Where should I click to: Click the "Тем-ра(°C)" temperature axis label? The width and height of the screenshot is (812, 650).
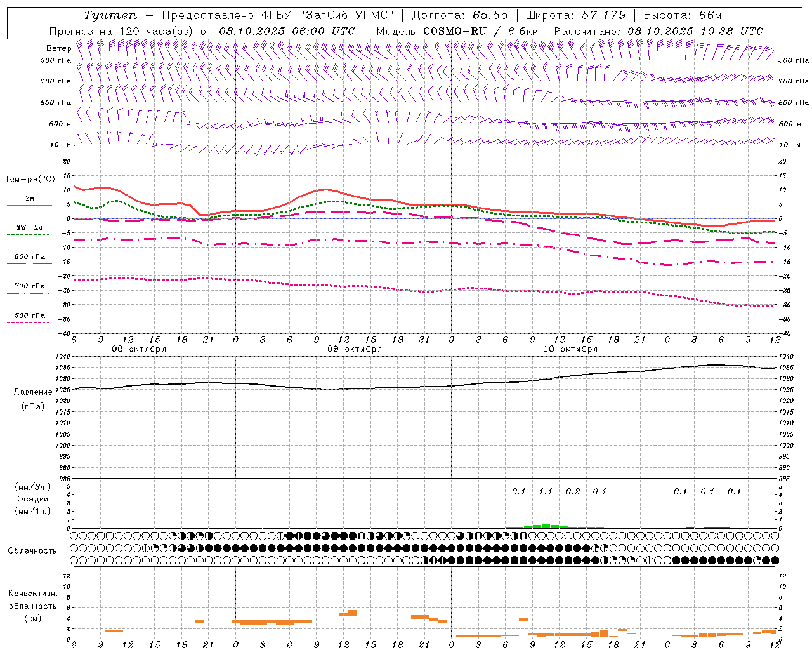click(30, 180)
